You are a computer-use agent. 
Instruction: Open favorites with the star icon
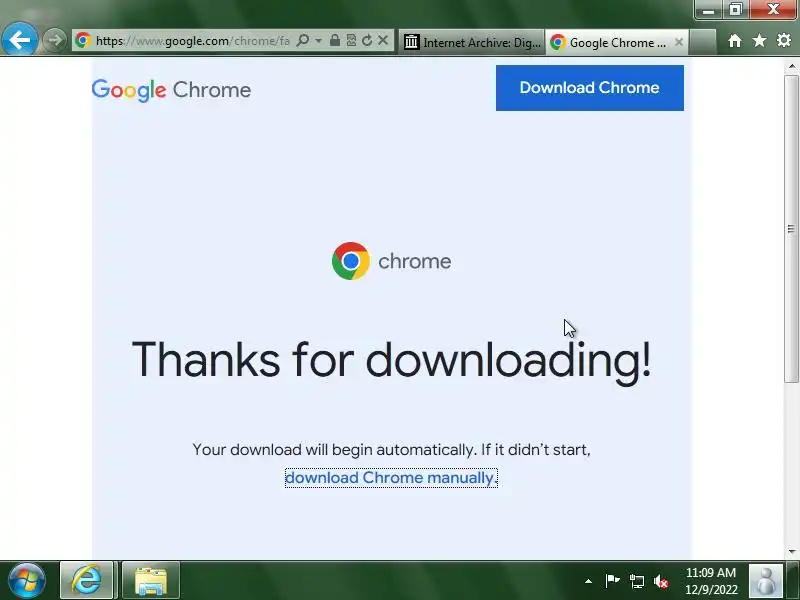coord(759,40)
